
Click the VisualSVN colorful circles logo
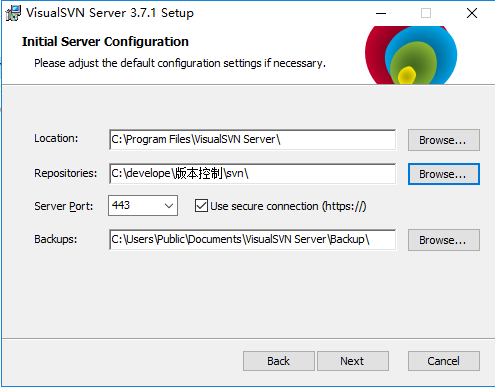click(x=411, y=55)
